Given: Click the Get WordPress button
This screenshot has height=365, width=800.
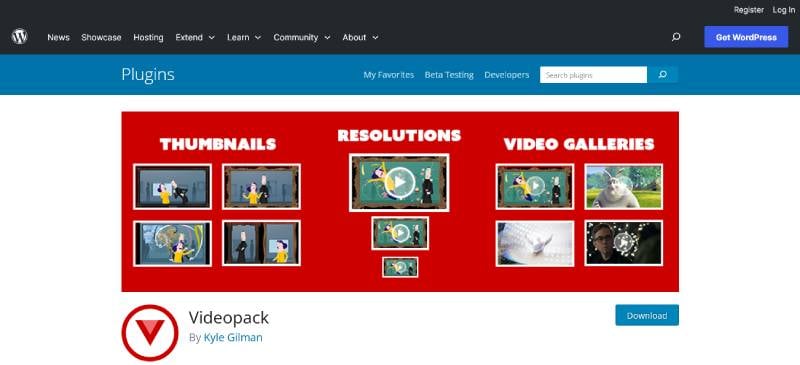Looking at the screenshot, I should click(746, 37).
